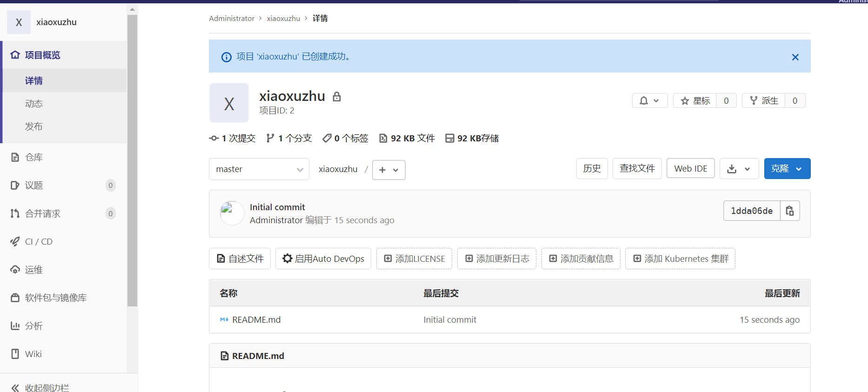Open 1 个分支 branches link

289,138
